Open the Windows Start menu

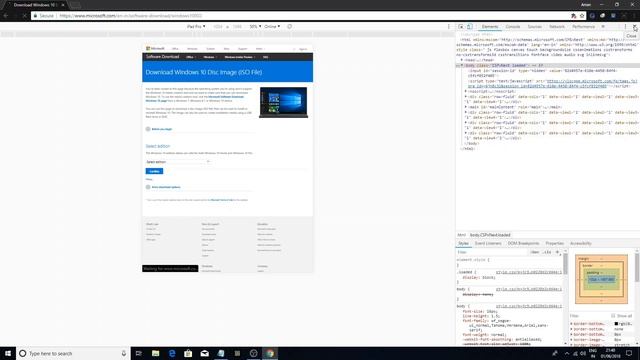tap(8, 353)
